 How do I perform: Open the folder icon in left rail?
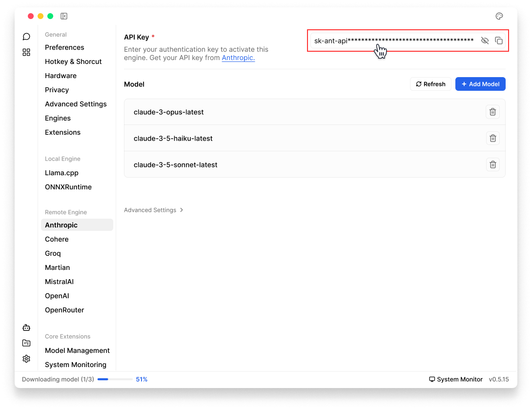point(26,343)
